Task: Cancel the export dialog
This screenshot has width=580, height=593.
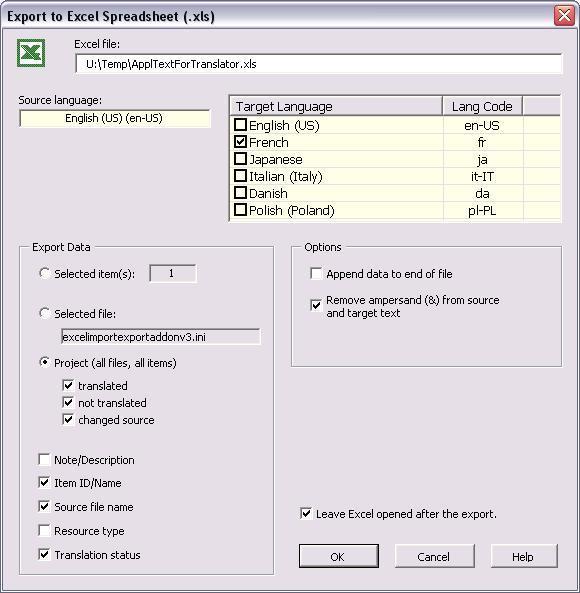Action: (x=434, y=556)
